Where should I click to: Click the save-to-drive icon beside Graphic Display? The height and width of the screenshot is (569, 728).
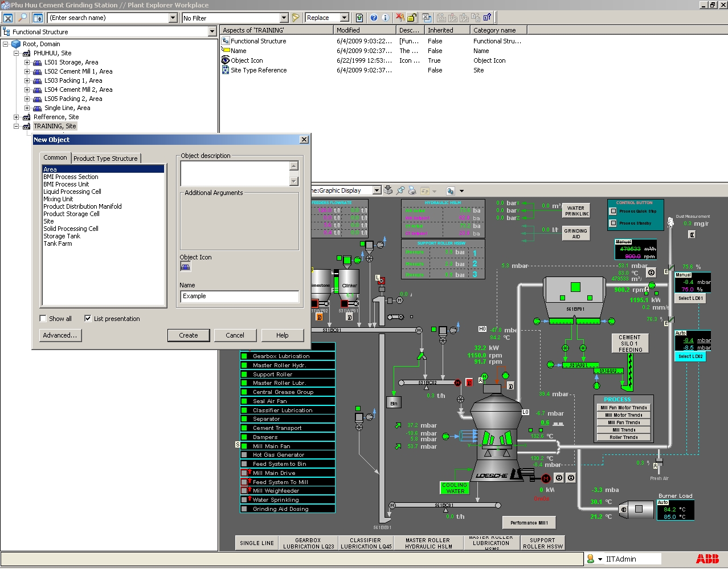pos(388,190)
